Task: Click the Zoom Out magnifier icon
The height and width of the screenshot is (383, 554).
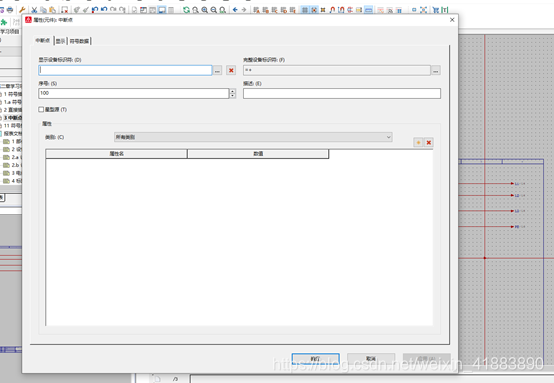Action: click(213, 10)
